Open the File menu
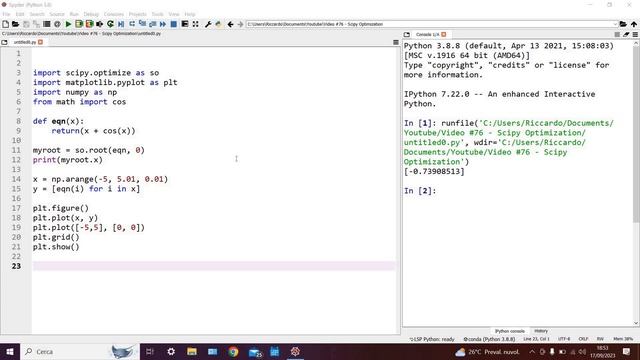This screenshot has height=360, width=640. click(6, 14)
